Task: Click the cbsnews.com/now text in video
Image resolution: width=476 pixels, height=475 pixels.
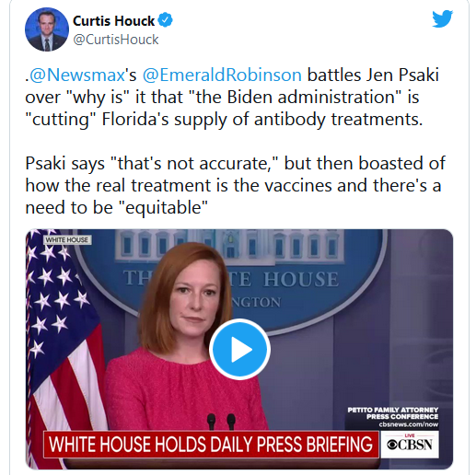Action: [408, 424]
